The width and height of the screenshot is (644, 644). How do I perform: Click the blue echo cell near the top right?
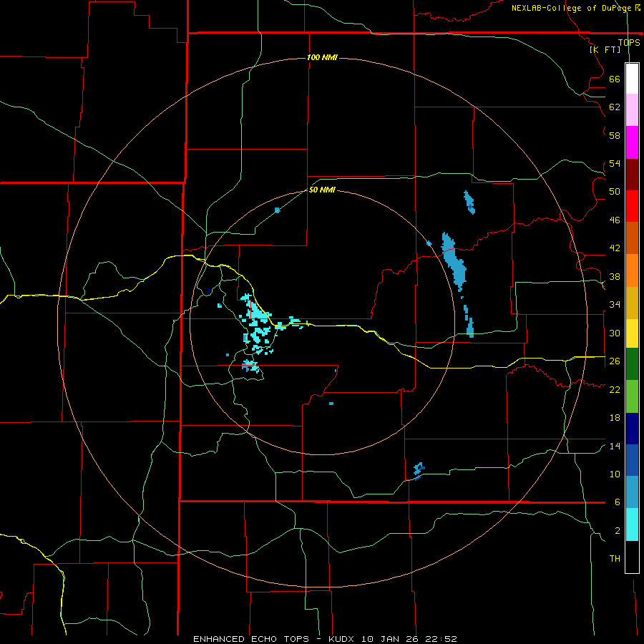pyautogui.click(x=469, y=203)
